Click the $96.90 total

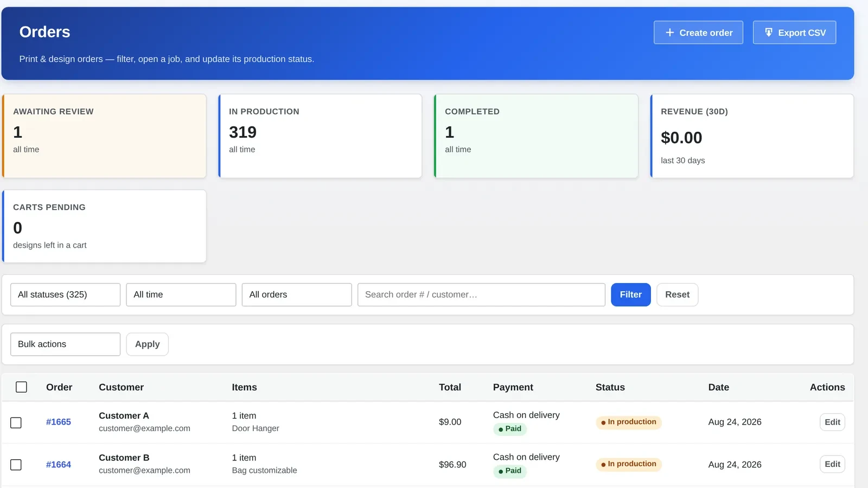452,465
